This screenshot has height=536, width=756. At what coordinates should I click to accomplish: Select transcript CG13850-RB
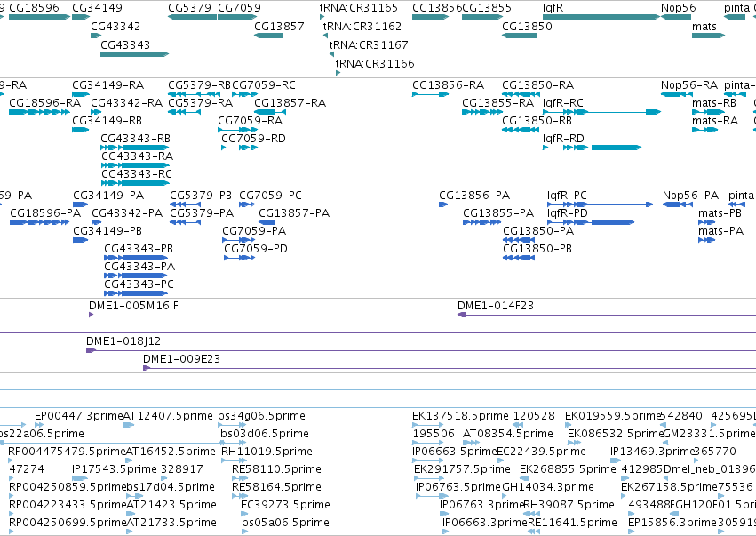tap(521, 130)
